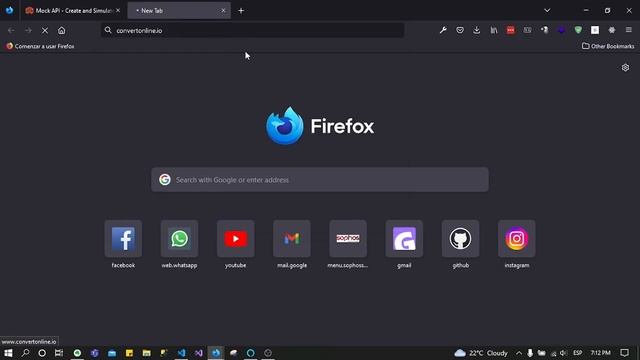The height and width of the screenshot is (360, 640).
Task: Open the Firefox View icon
Action: (9, 10)
